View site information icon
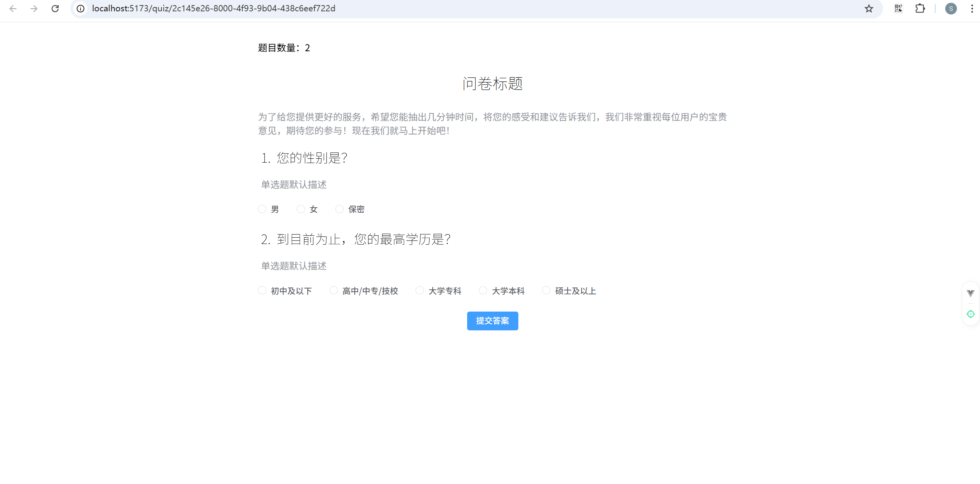Image resolution: width=980 pixels, height=484 pixels. coord(81,9)
